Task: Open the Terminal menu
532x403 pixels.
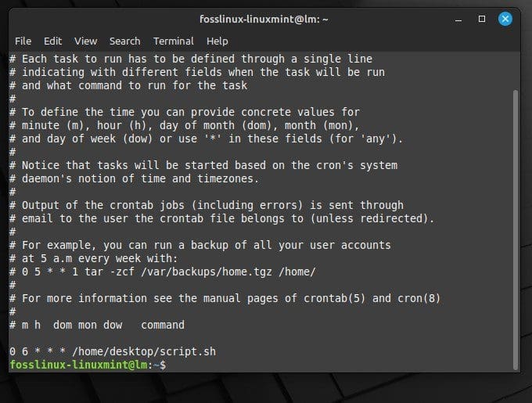Action: pyautogui.click(x=174, y=41)
